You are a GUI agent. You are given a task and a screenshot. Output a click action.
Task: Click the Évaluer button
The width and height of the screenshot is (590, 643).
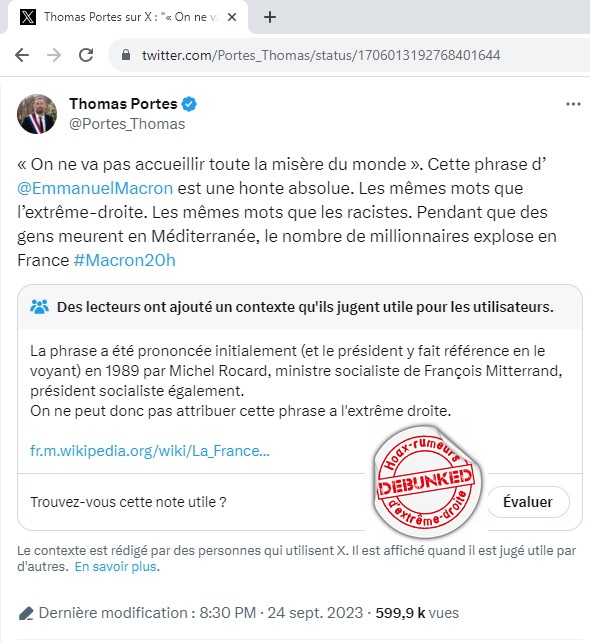pos(528,502)
